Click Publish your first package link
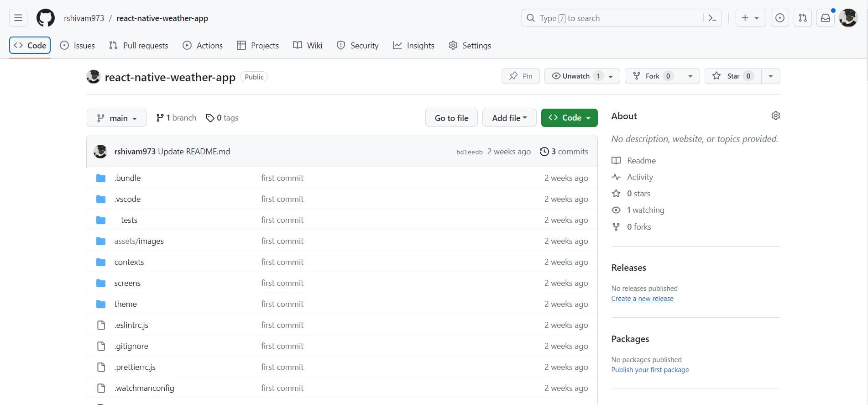The height and width of the screenshot is (405, 868). click(650, 370)
